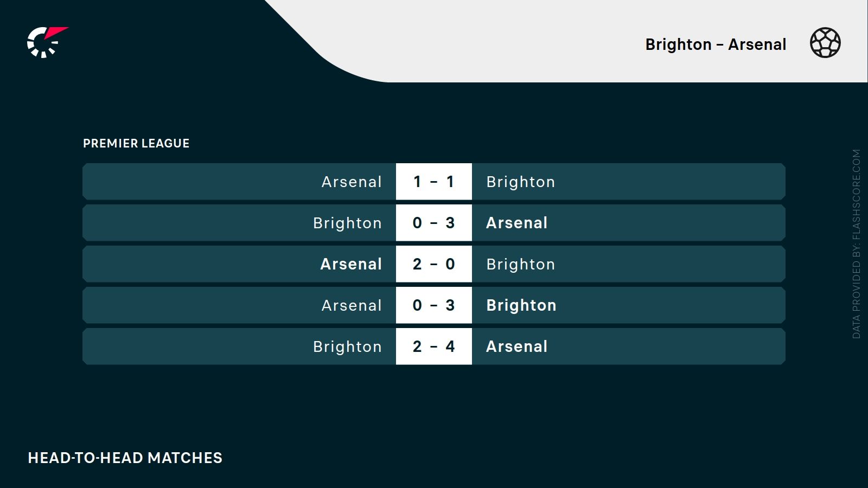Viewport: 868px width, 488px height.
Task: Click the 2 - 0 score box
Action: (x=433, y=264)
